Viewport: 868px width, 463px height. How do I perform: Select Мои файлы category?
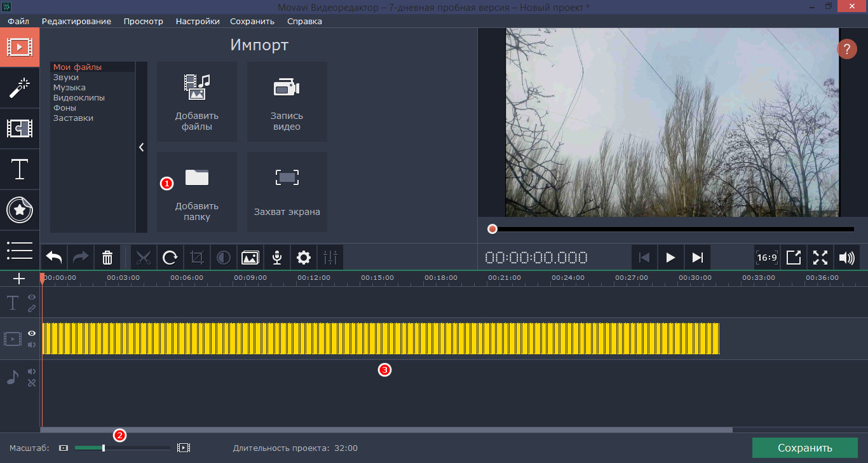(x=93, y=67)
